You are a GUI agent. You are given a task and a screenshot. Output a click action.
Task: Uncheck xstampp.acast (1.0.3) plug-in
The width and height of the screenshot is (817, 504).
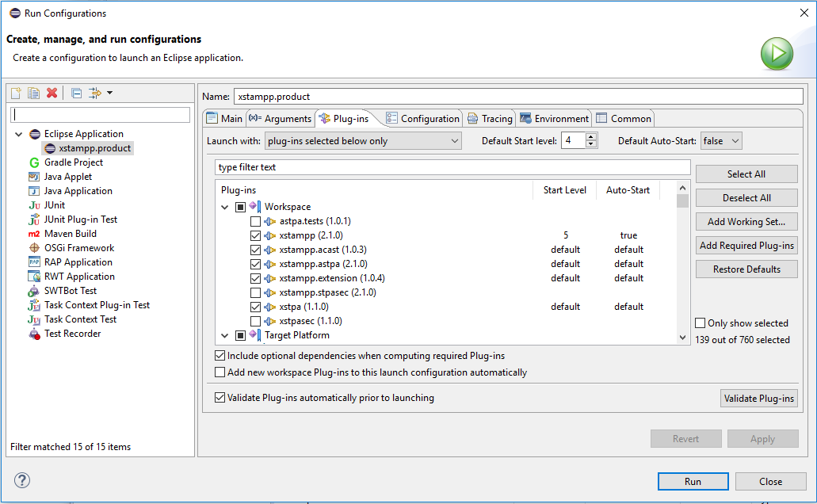coord(255,250)
